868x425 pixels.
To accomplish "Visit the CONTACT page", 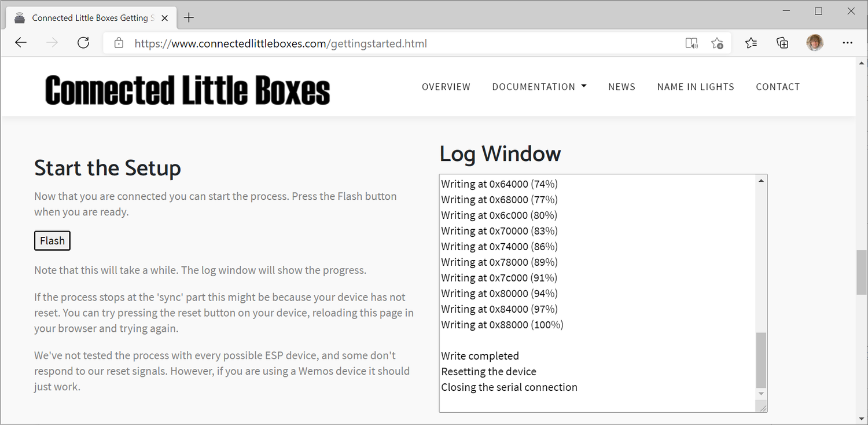I will pos(778,86).
